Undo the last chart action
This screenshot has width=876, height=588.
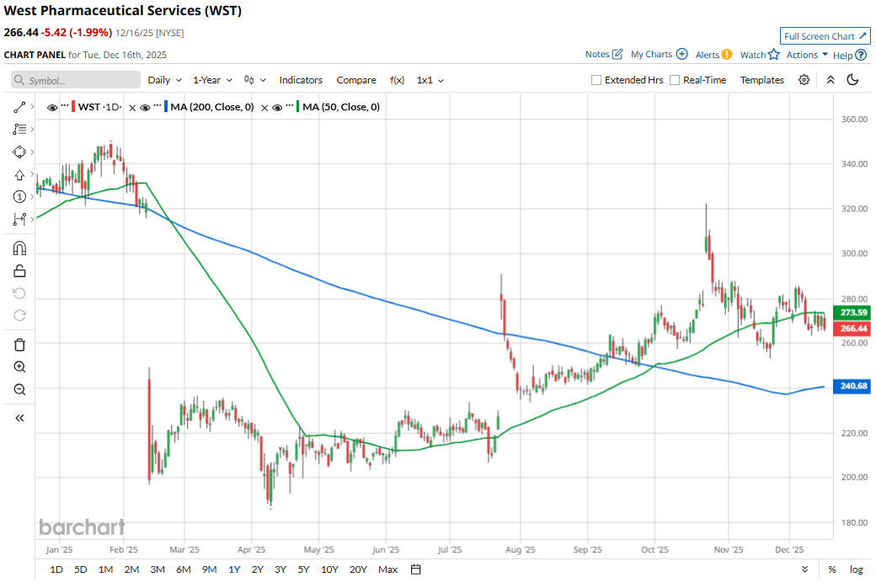click(19, 293)
